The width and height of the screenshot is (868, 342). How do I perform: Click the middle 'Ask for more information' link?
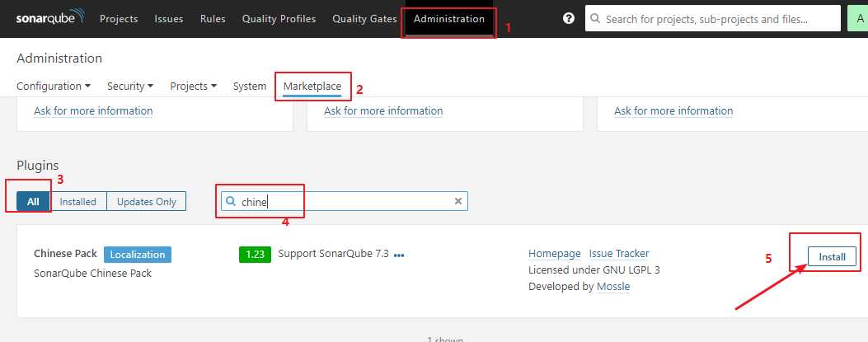coord(383,110)
